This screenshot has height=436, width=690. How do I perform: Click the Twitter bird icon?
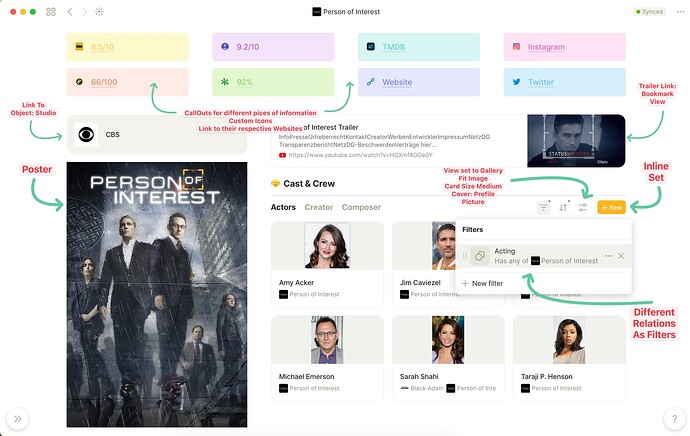[x=517, y=82]
